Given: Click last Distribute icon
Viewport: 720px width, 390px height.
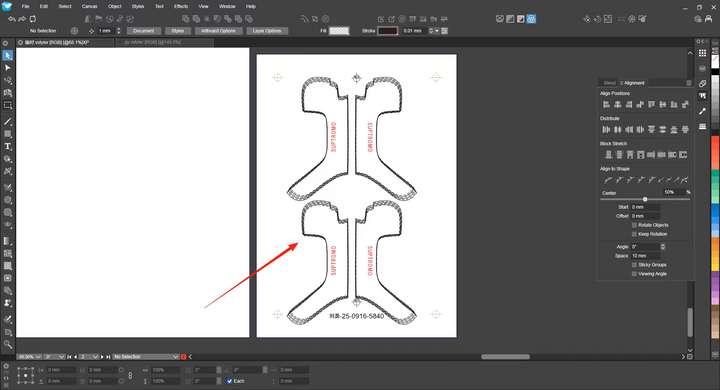Looking at the screenshot, I should [x=685, y=130].
